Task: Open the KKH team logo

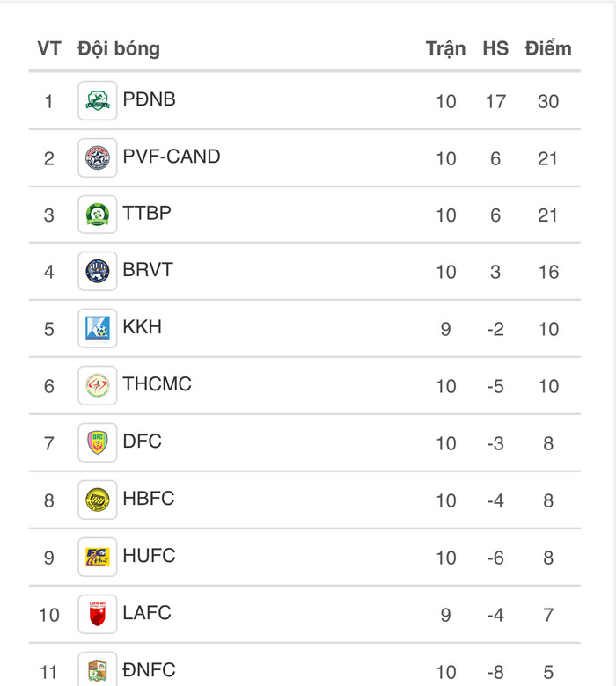Action: click(97, 329)
